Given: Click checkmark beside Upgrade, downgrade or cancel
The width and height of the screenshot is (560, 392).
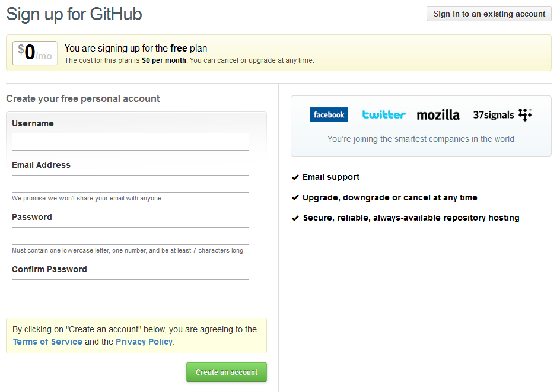Looking at the screenshot, I should [295, 197].
